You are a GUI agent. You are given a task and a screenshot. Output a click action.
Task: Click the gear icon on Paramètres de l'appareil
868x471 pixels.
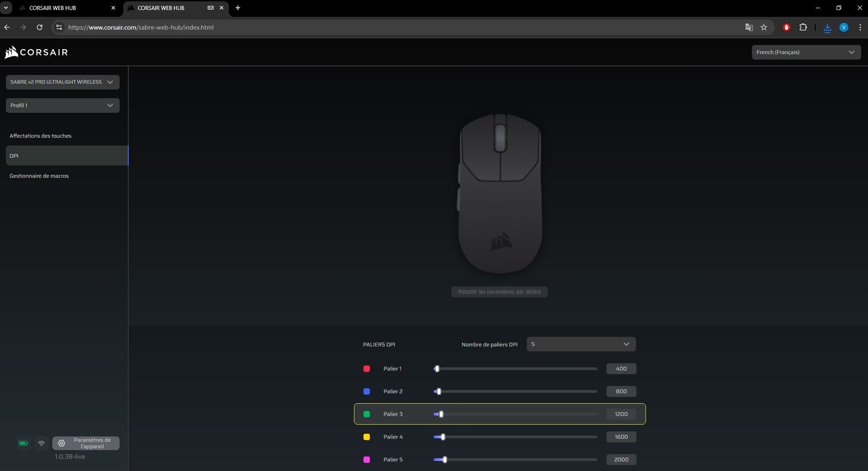click(61, 443)
